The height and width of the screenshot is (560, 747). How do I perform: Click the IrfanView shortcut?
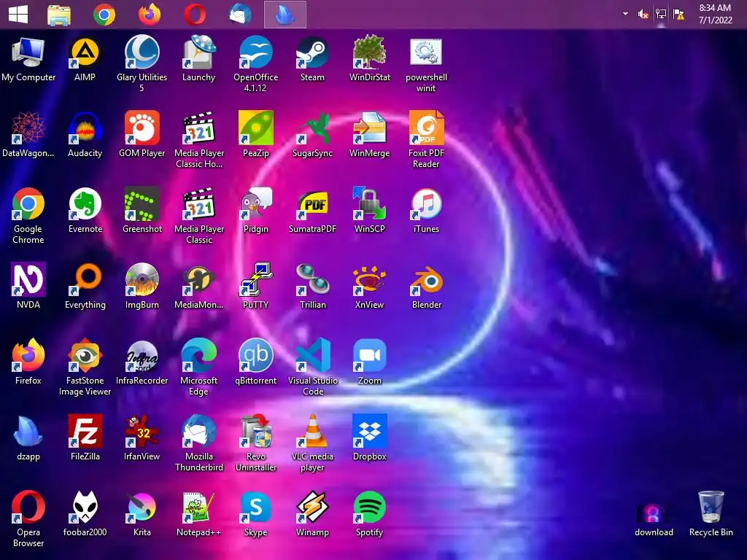[142, 432]
